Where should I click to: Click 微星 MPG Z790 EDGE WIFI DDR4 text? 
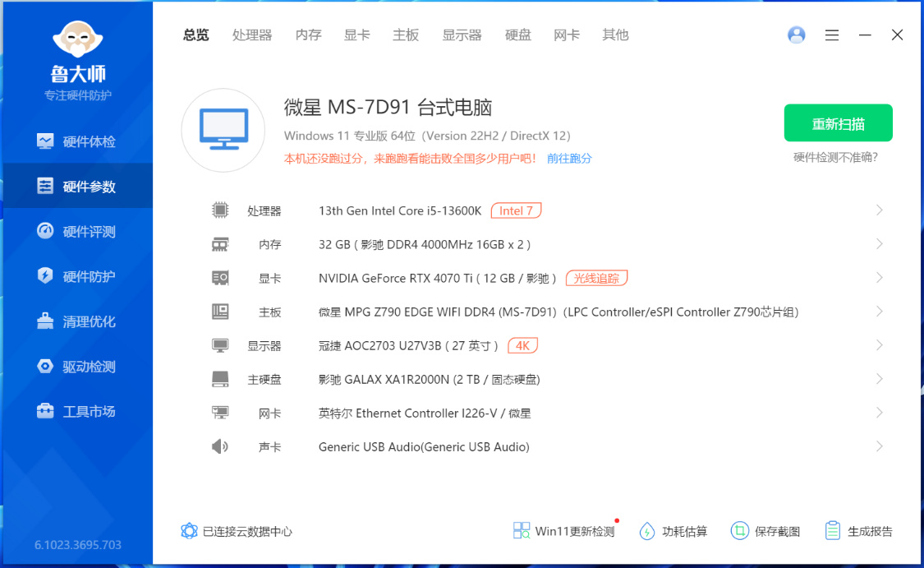point(559,312)
